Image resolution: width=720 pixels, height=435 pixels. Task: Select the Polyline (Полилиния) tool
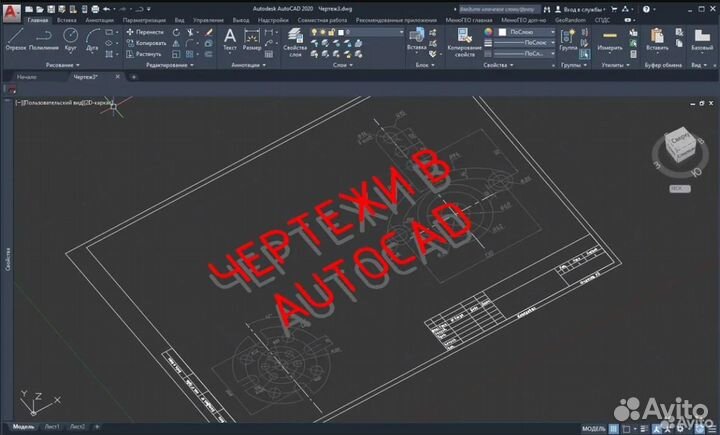tap(44, 39)
